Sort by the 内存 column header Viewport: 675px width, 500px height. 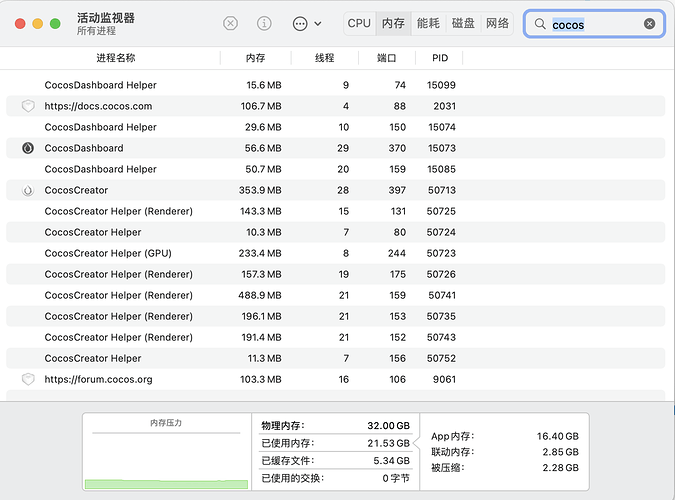tap(255, 58)
